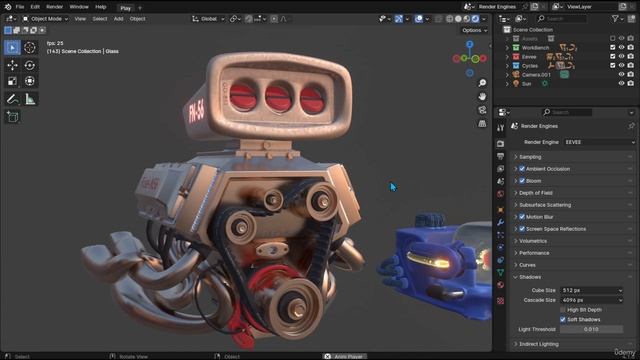Select the Play workspace tab

pos(126,8)
